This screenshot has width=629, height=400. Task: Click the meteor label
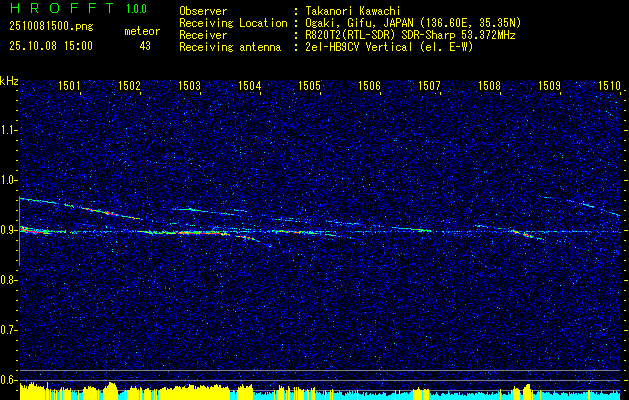coord(142,31)
